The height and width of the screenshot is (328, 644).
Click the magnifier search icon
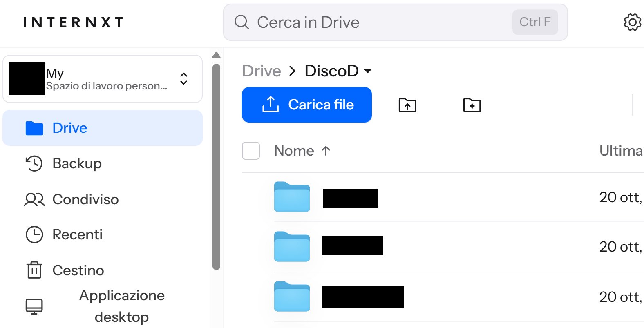[241, 22]
